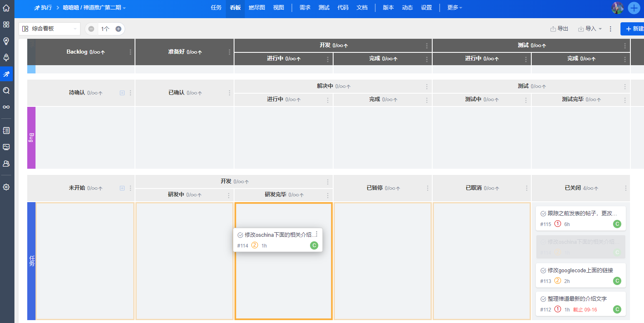Screen dimensions: 644x323
Task: Add a card in the 未开始 column
Action: click(122, 188)
